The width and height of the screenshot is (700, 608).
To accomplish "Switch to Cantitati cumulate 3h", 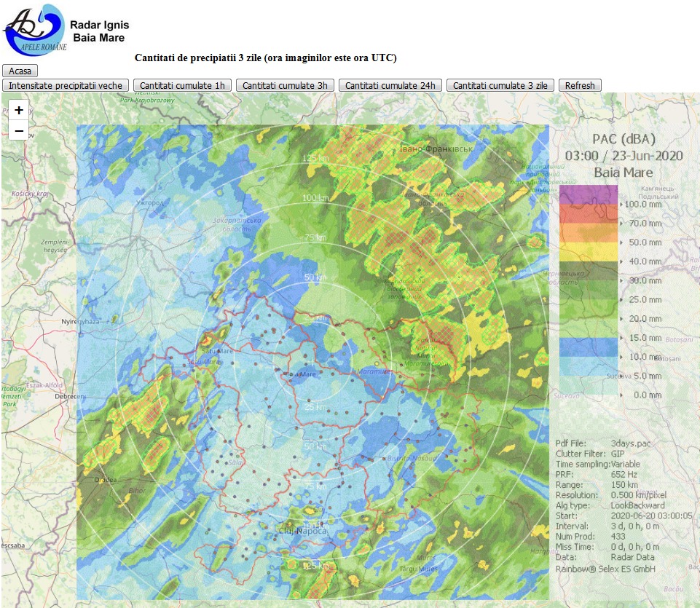I will click(285, 85).
